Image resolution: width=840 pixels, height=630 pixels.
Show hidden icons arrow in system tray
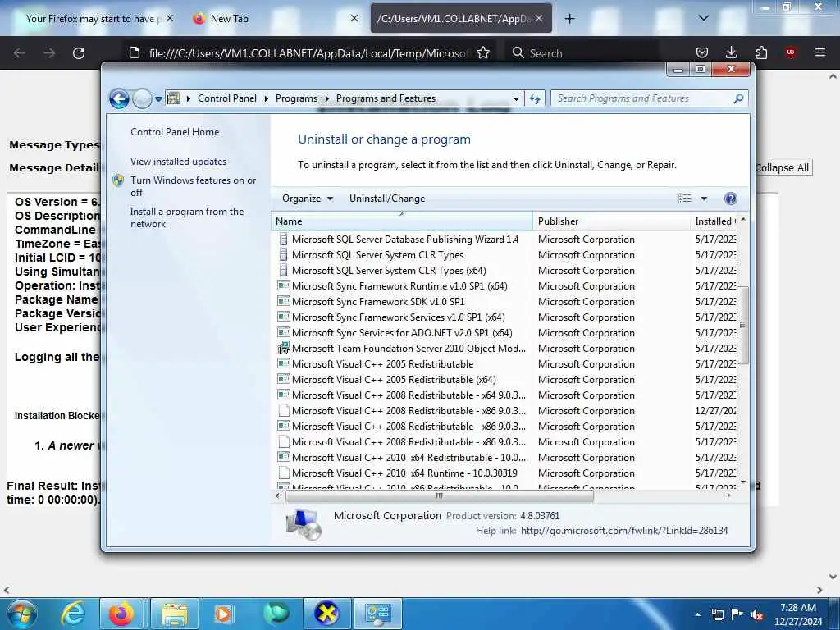click(697, 614)
